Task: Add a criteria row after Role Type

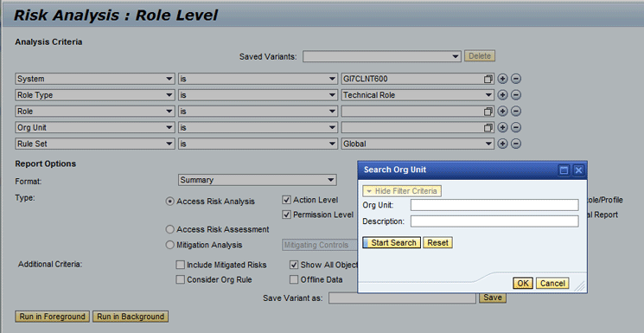Action: (503, 95)
